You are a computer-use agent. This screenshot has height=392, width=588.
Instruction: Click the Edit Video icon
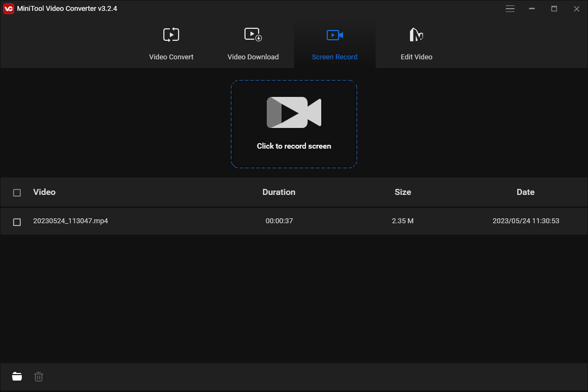pyautogui.click(x=416, y=34)
